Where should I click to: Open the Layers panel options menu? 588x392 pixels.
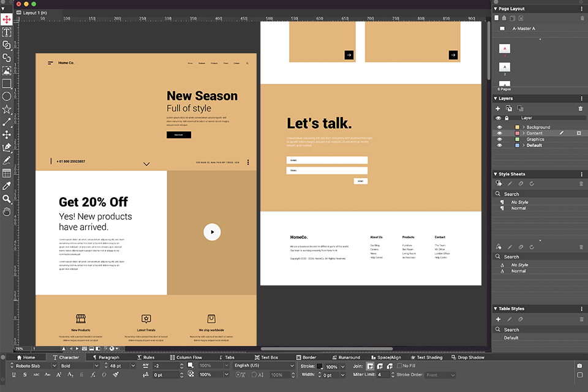pyautogui.click(x=582, y=98)
